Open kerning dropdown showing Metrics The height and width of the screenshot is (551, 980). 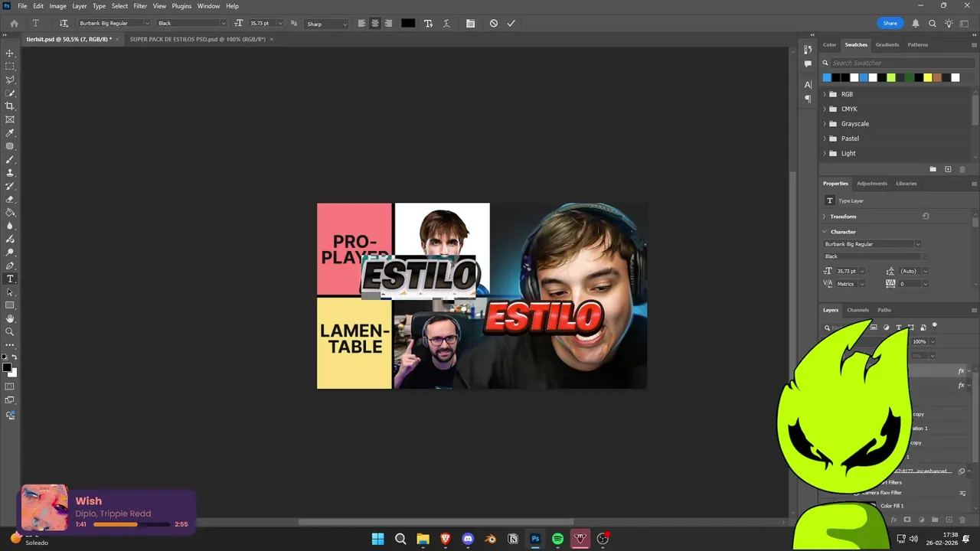click(x=861, y=284)
